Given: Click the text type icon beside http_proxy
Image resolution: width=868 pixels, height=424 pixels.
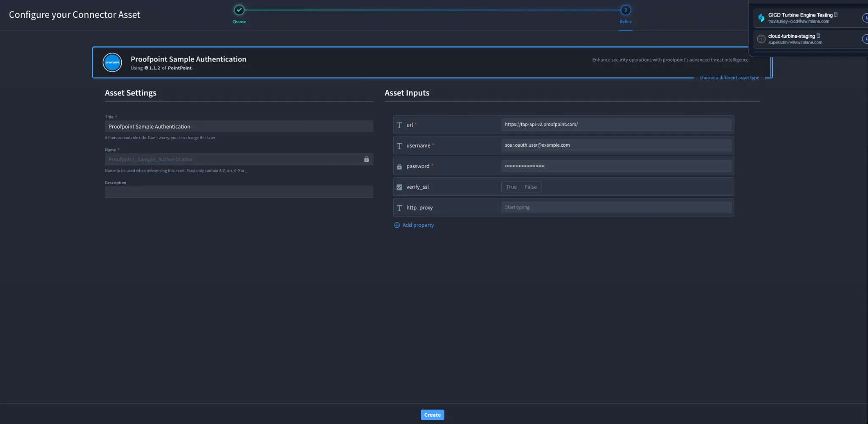Looking at the screenshot, I should pos(399,208).
